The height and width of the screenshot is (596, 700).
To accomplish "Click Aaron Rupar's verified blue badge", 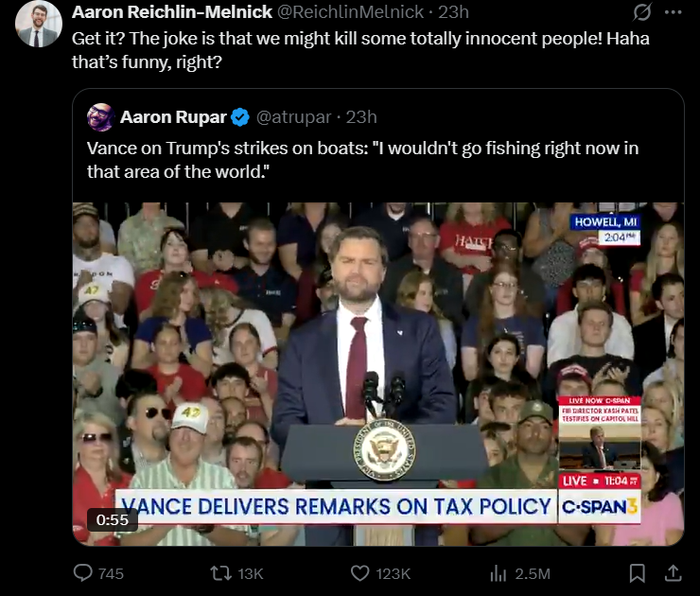I will click(x=240, y=117).
